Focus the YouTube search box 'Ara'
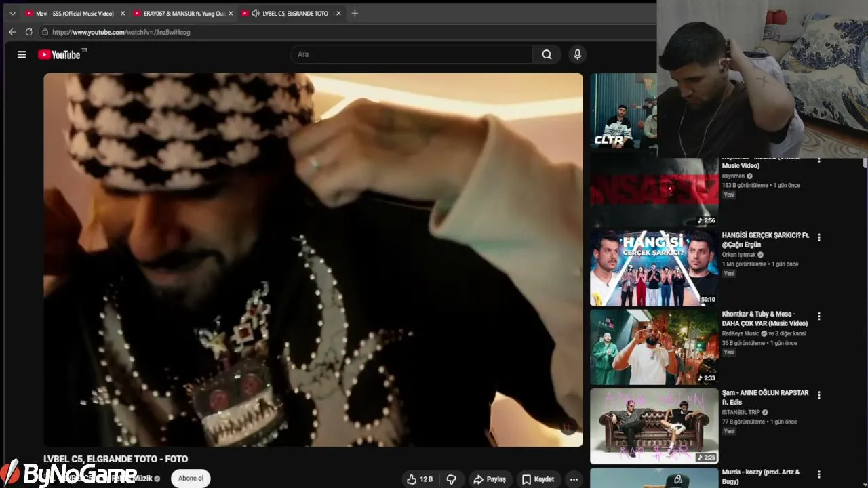This screenshot has width=868, height=488. 412,54
